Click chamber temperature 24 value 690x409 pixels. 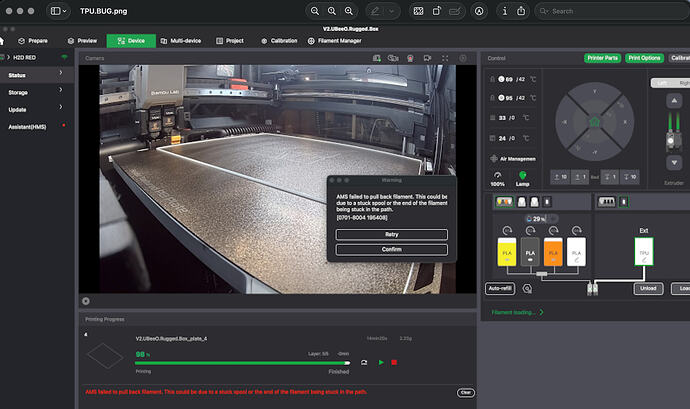(x=502, y=138)
